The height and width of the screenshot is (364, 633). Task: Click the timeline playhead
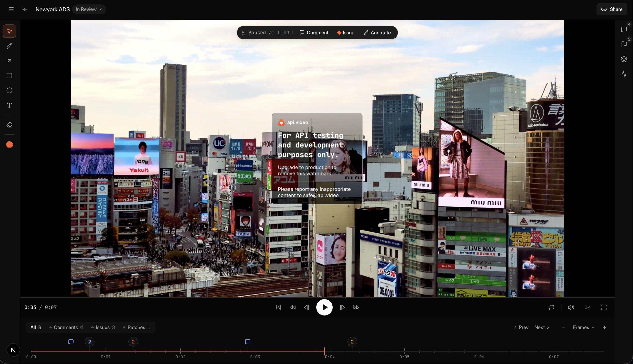(324, 351)
